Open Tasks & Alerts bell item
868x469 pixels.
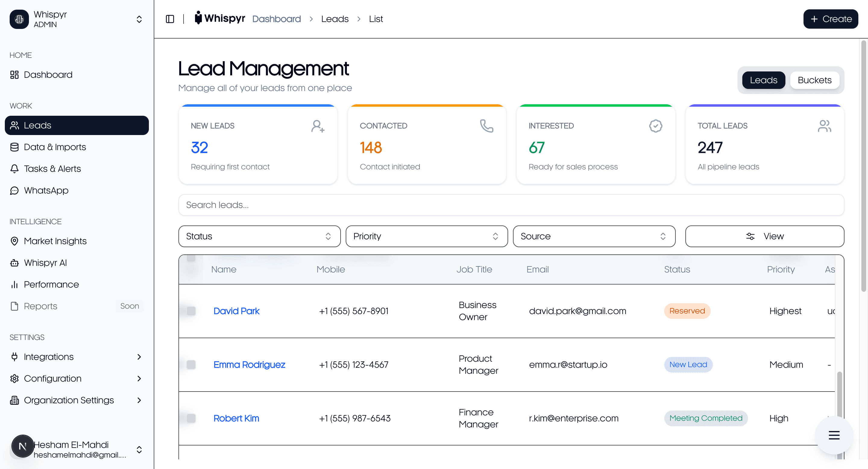(52, 168)
